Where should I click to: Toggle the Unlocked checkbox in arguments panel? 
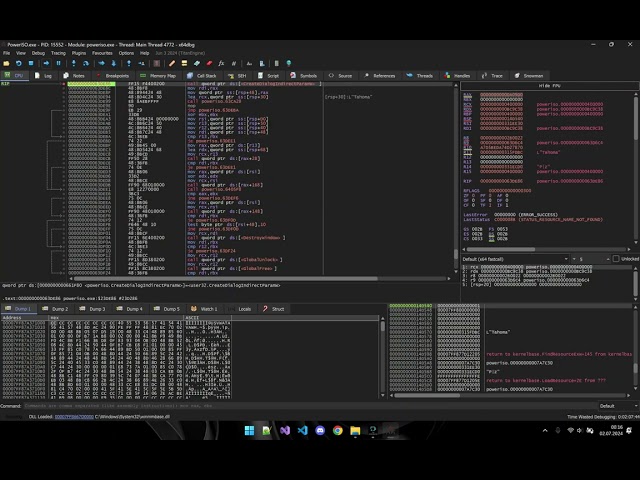(x=616, y=259)
